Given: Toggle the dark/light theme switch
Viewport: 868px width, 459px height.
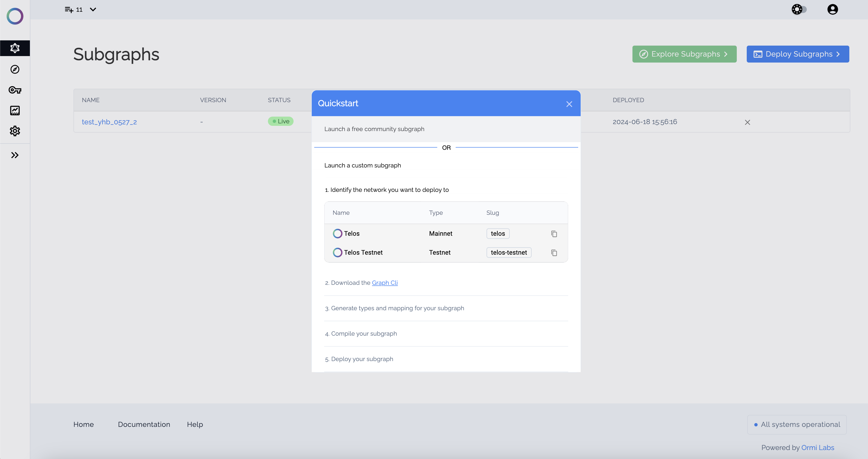Looking at the screenshot, I should click(x=799, y=9).
